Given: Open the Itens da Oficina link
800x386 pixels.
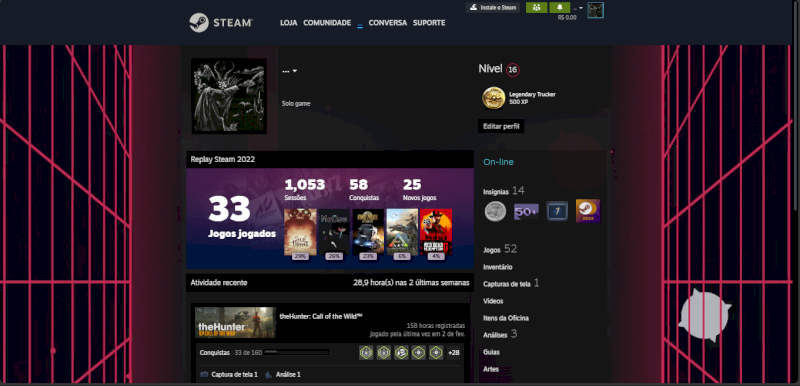Looking at the screenshot, I should tap(506, 318).
